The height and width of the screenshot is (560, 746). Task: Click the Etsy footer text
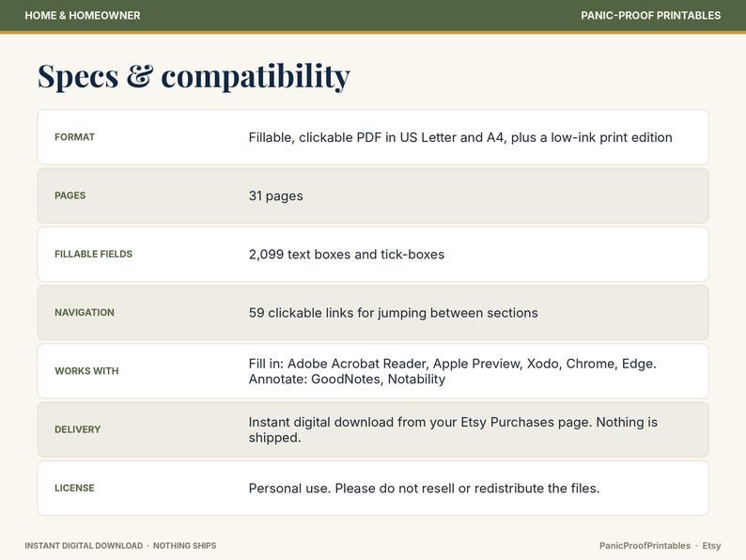(x=711, y=546)
